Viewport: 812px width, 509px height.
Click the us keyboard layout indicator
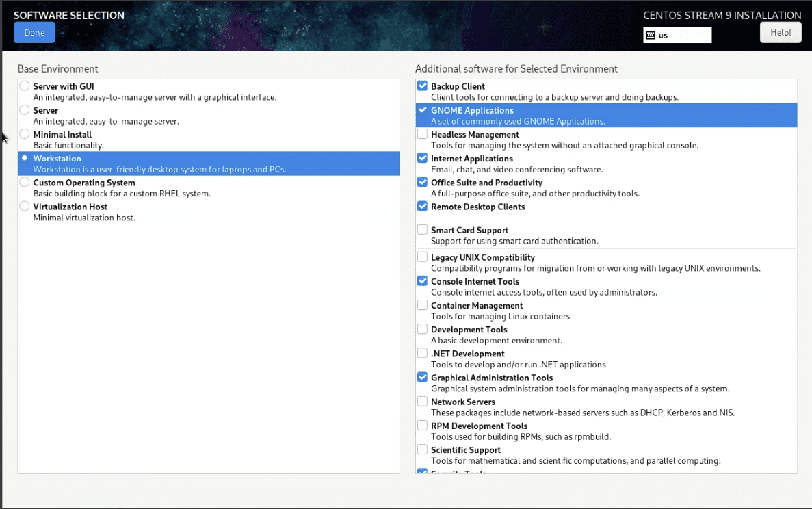click(677, 35)
